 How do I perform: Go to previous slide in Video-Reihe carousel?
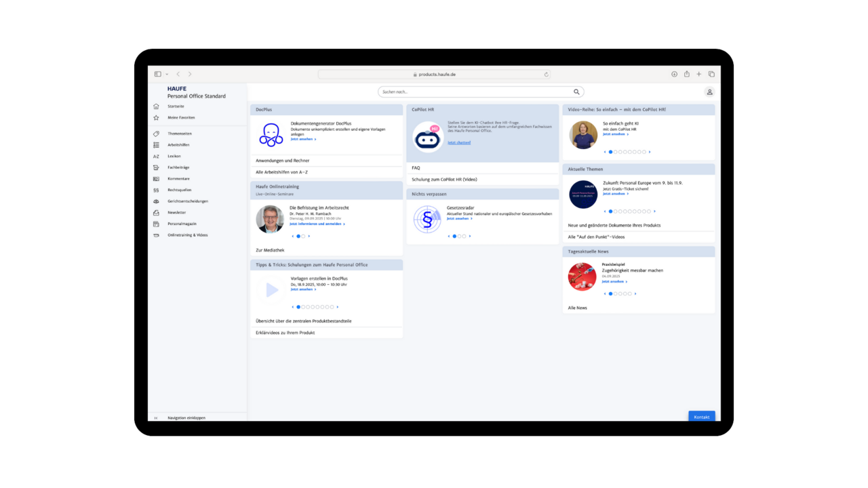click(605, 152)
